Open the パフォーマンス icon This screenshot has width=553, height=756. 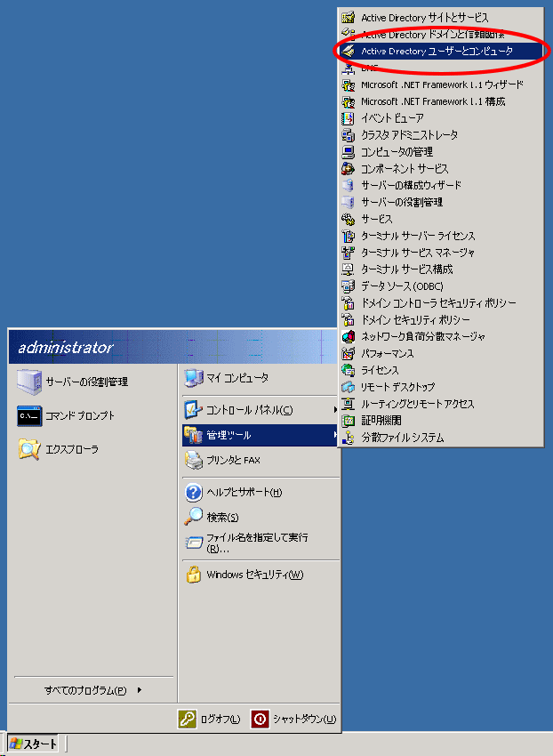click(349, 353)
